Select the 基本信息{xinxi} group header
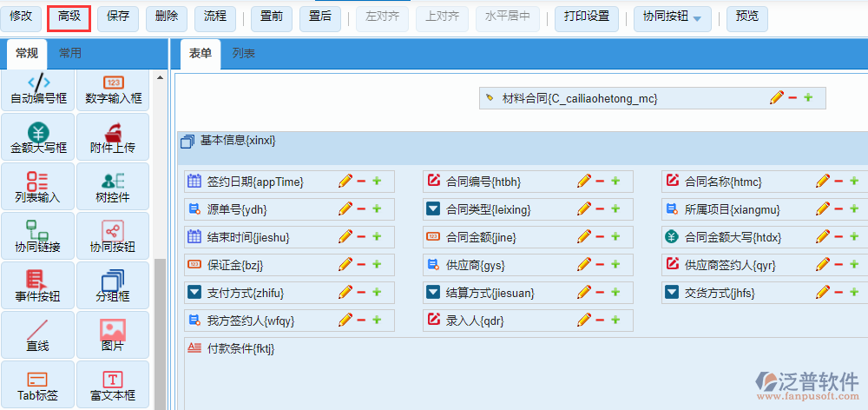Image resolution: width=868 pixels, height=410 pixels. click(522, 148)
